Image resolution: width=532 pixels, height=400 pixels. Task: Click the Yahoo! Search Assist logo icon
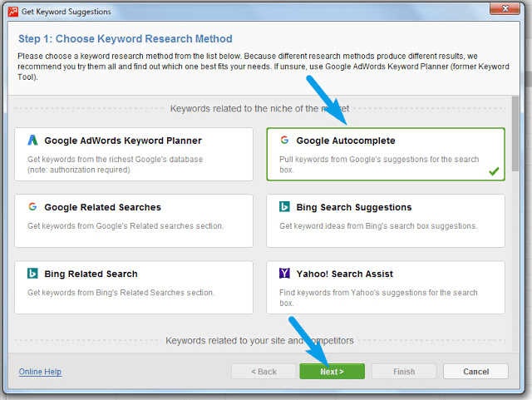click(x=284, y=273)
